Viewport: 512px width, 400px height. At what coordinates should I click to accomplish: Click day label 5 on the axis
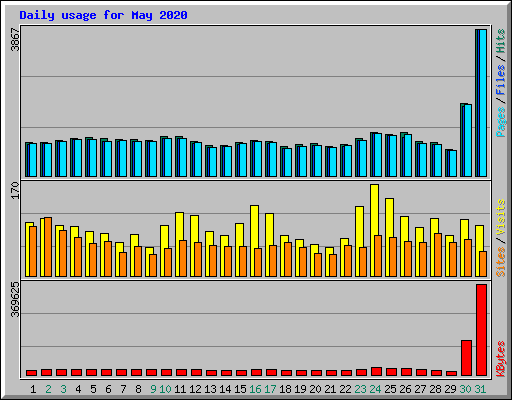click(x=93, y=389)
